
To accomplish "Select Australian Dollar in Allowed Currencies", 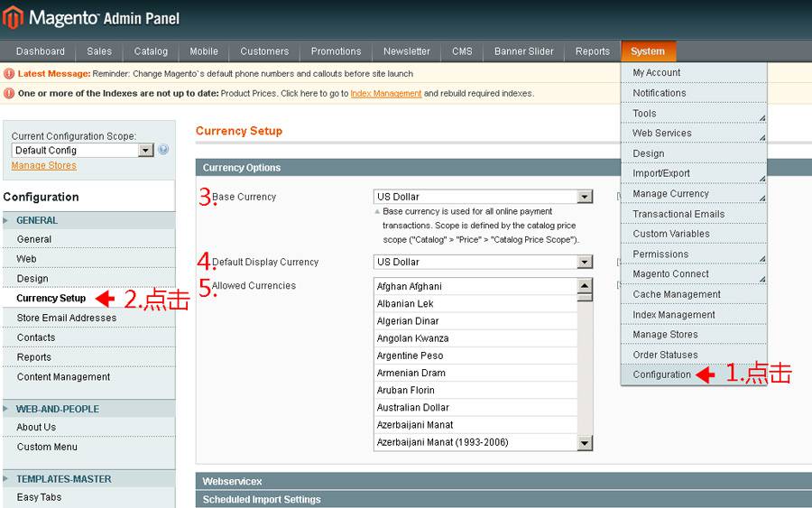I will click(x=413, y=408).
